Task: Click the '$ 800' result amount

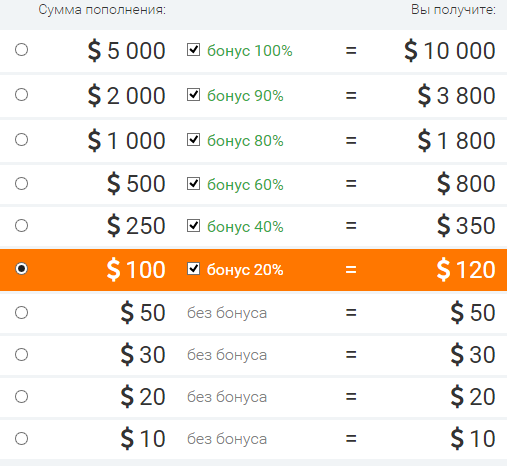Action: click(466, 184)
